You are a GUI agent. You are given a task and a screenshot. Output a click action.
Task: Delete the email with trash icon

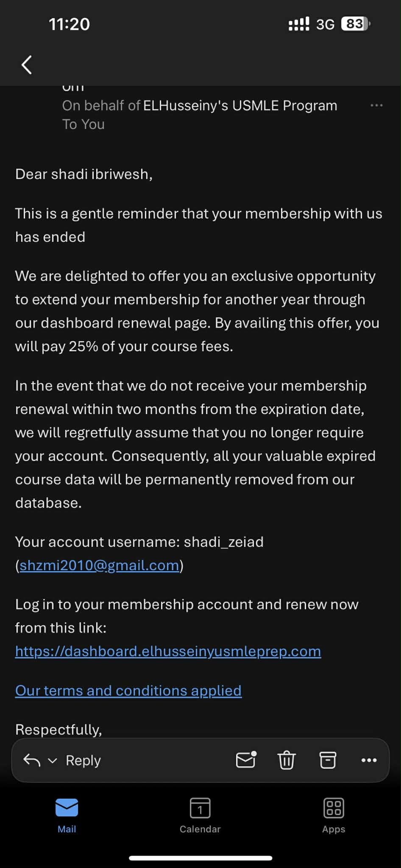pos(287,760)
